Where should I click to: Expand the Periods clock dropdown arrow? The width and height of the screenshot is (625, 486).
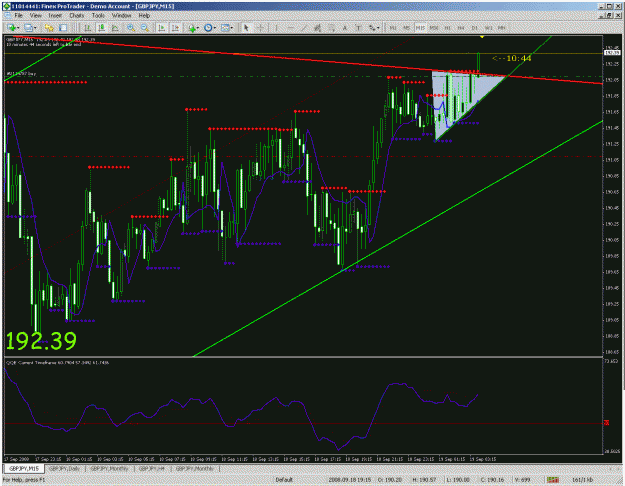(214, 28)
